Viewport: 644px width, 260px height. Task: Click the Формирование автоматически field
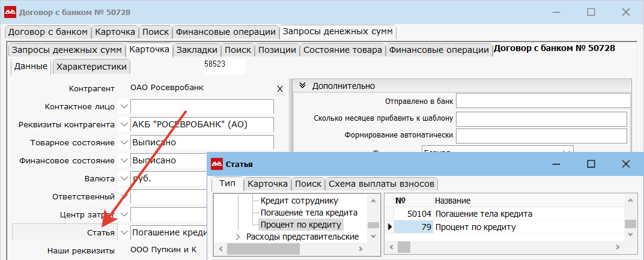pos(541,136)
